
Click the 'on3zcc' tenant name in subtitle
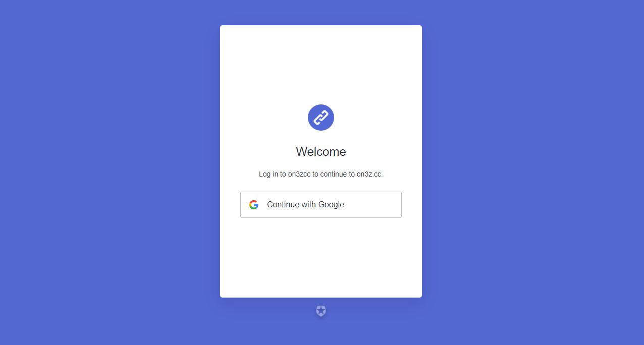(x=299, y=174)
